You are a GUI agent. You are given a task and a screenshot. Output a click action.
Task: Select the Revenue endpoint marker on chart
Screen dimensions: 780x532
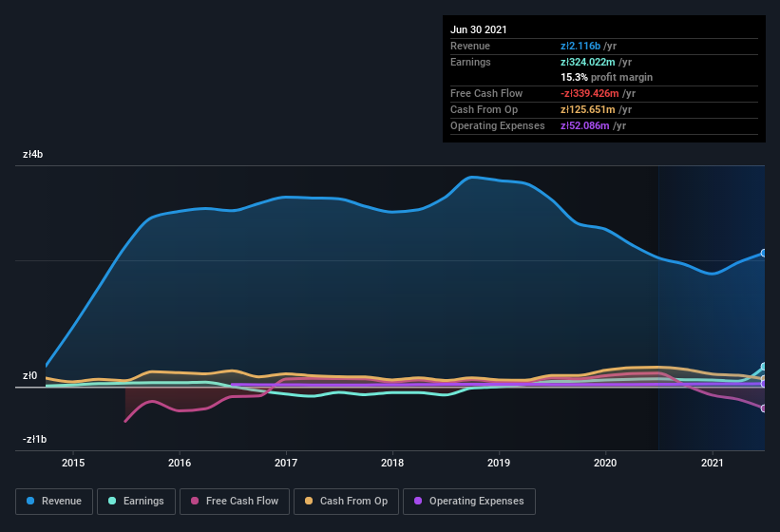click(764, 253)
